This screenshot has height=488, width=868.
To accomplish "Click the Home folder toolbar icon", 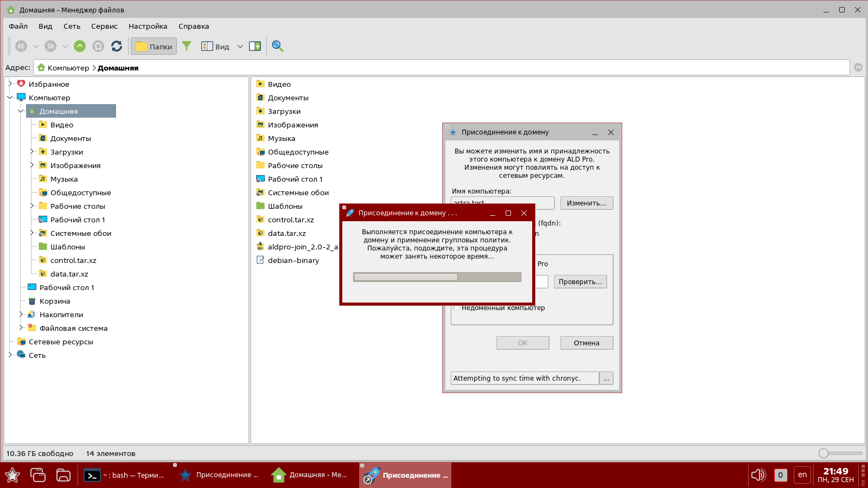I will [98, 47].
